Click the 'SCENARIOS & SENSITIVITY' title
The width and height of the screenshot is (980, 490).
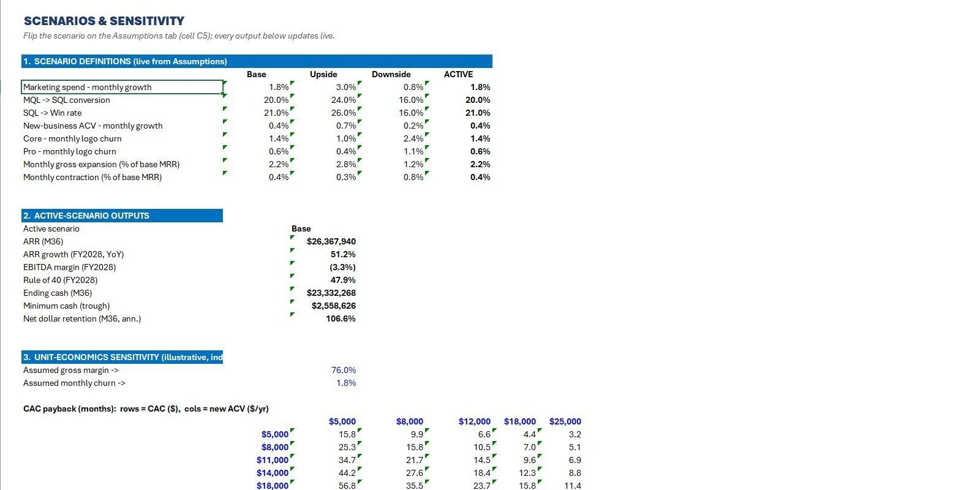click(104, 21)
